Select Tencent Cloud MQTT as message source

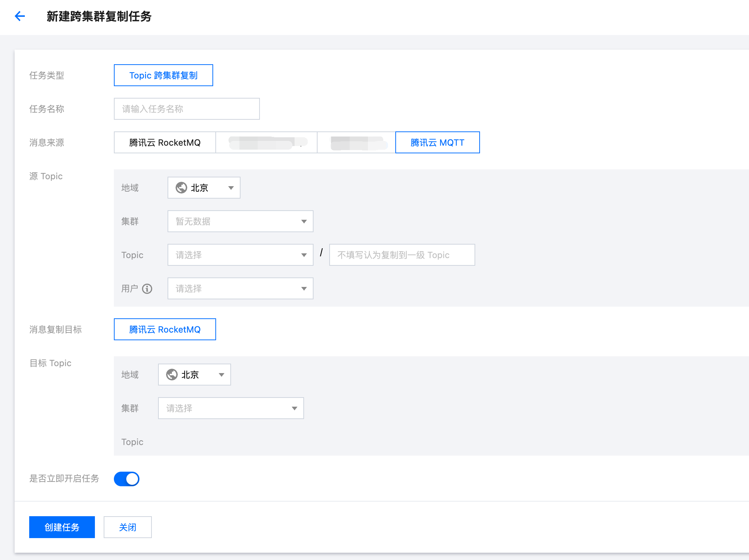(437, 142)
